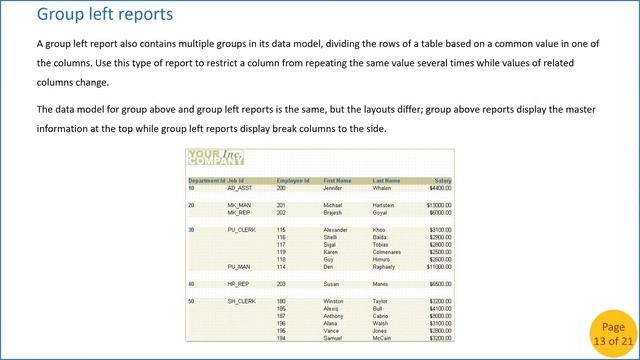640x360 pixels.
Task: Click the 'PU_MAN' job id cell
Action: [239, 267]
